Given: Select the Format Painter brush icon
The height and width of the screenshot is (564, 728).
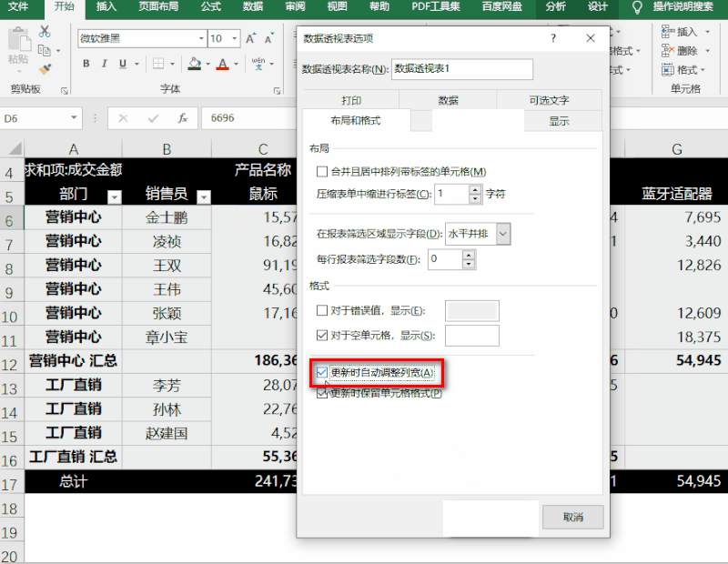Looking at the screenshot, I should (x=45, y=69).
